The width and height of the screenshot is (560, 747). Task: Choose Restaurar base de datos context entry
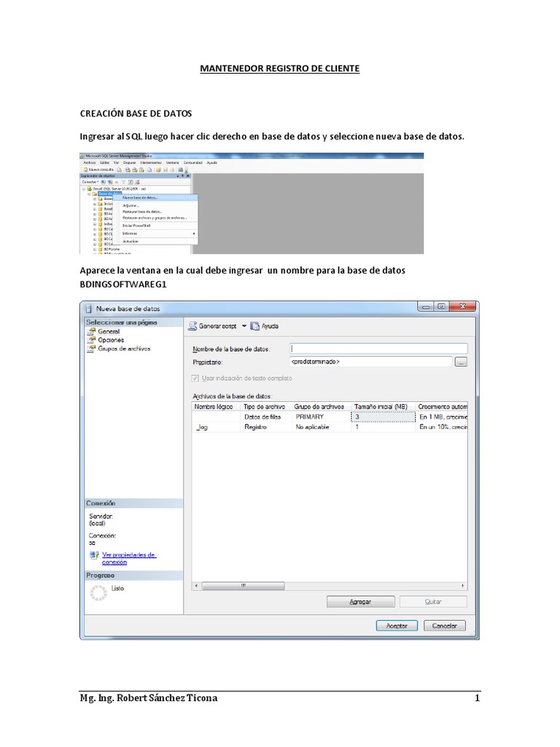click(x=156, y=212)
